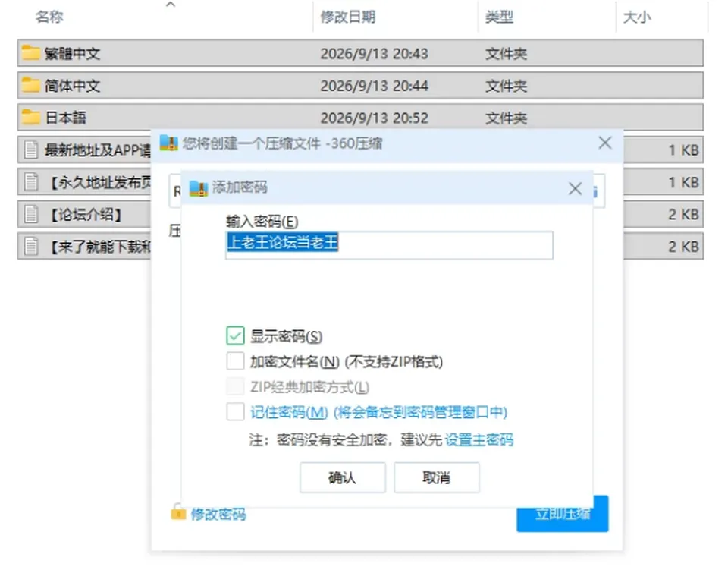Click the 确认 button
The width and height of the screenshot is (728, 570).
[343, 477]
